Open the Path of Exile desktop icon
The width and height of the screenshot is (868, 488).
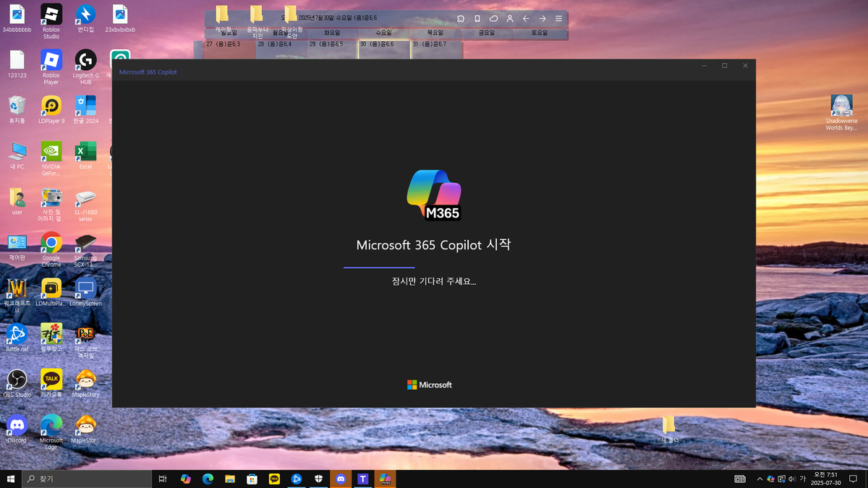click(85, 341)
